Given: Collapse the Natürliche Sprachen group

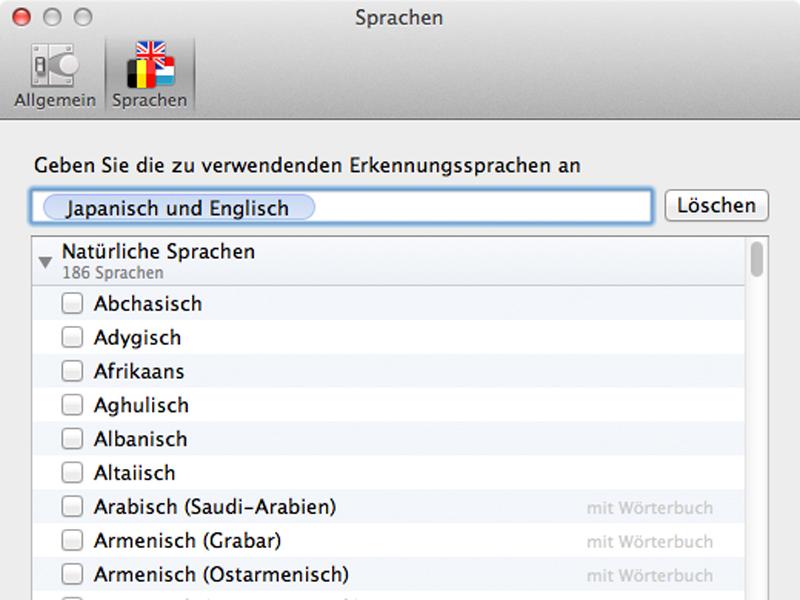Looking at the screenshot, I should tap(45, 262).
